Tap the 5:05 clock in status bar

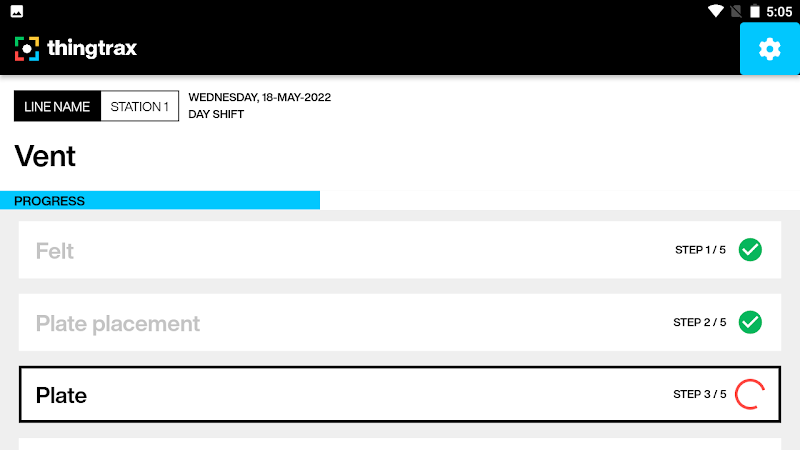(x=778, y=12)
